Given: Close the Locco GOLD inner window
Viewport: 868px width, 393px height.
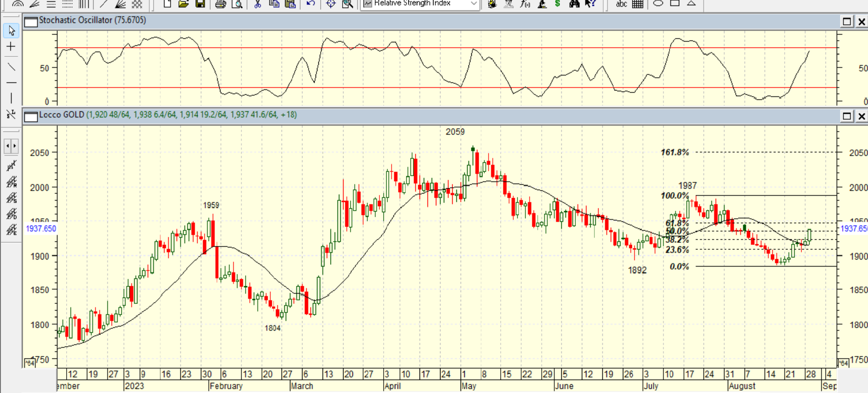Looking at the screenshot, I should click(x=861, y=116).
